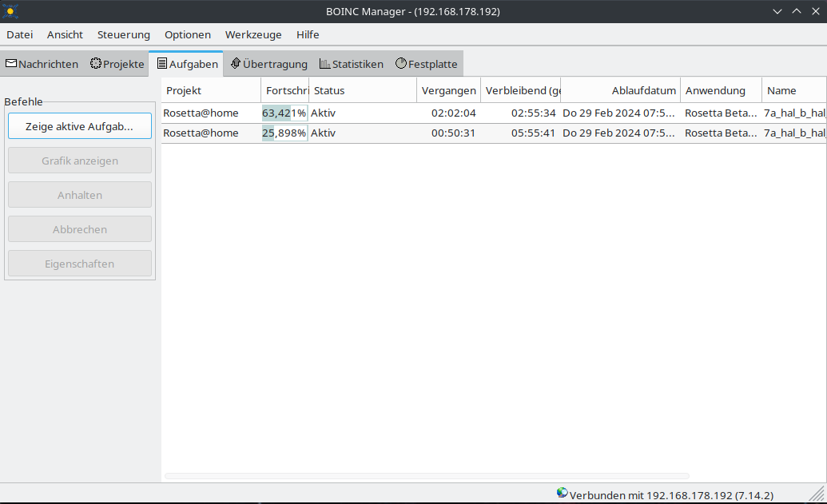The image size is (827, 504).
Task: Open the Steuerung menu
Action: coord(124,34)
